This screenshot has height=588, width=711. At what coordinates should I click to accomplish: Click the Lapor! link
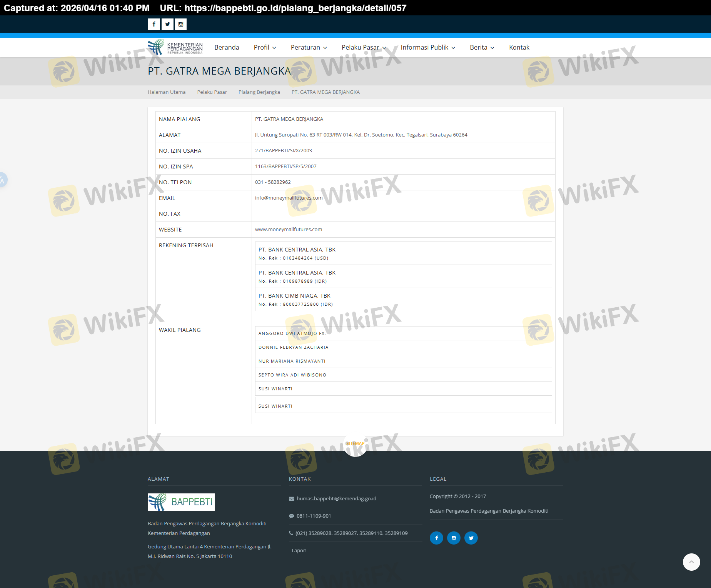click(x=299, y=550)
